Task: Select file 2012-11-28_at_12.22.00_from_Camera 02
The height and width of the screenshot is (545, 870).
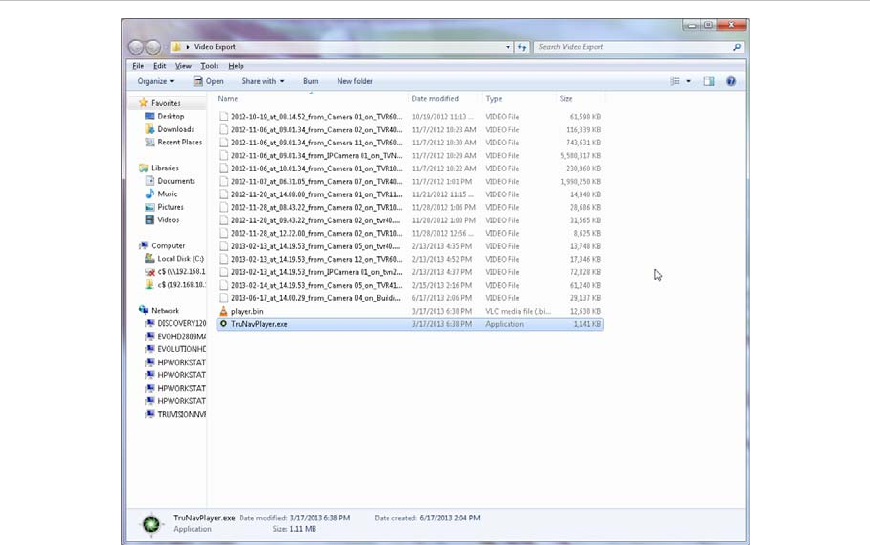Action: click(x=316, y=233)
